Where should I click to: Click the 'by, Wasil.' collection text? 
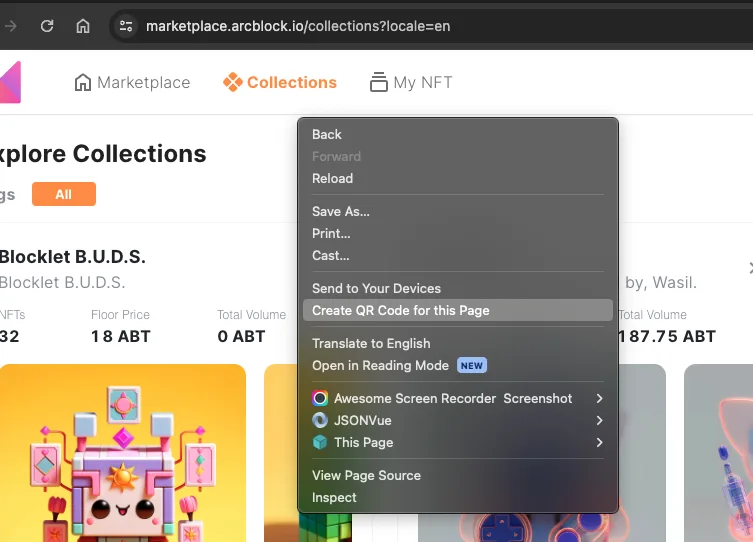pyautogui.click(x=661, y=282)
